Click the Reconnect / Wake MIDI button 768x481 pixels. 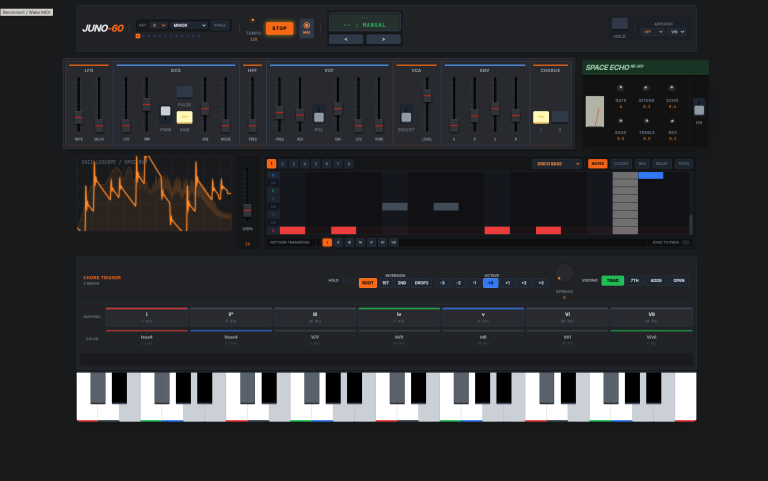(26, 12)
